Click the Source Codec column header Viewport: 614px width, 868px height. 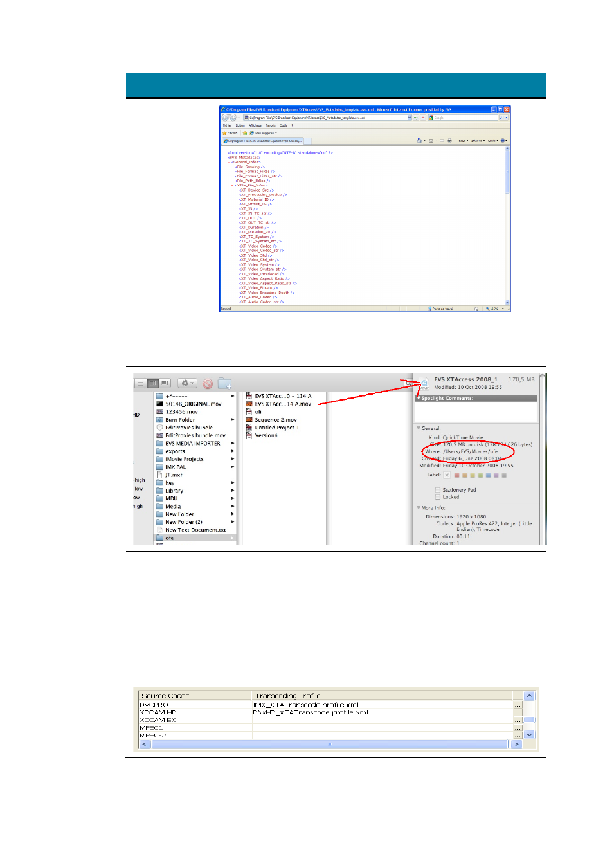[x=195, y=696]
